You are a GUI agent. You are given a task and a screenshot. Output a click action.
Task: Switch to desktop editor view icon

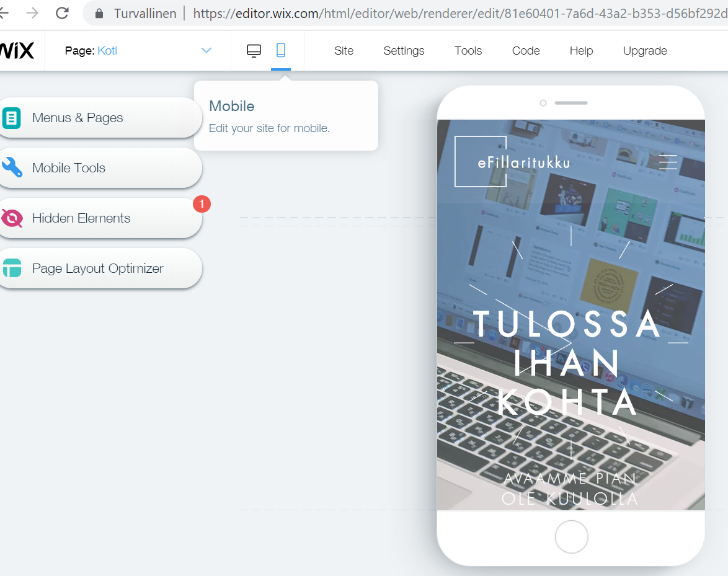click(254, 51)
